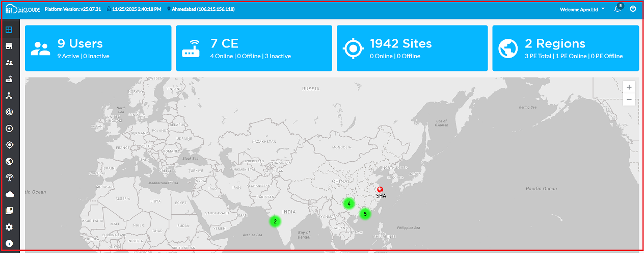Click the power logout icon
This screenshot has width=644, height=253.
pos(633,9)
